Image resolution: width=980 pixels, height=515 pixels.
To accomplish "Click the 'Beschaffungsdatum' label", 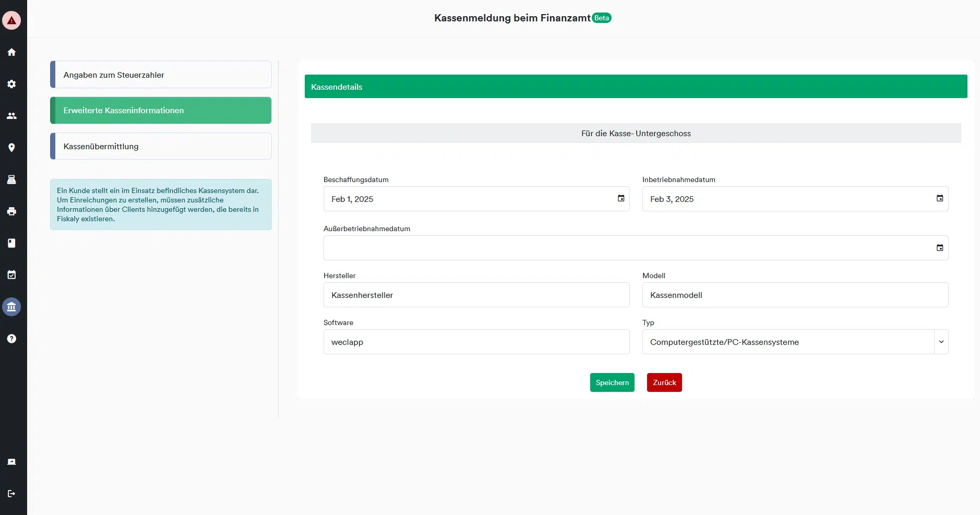I will [x=356, y=179].
